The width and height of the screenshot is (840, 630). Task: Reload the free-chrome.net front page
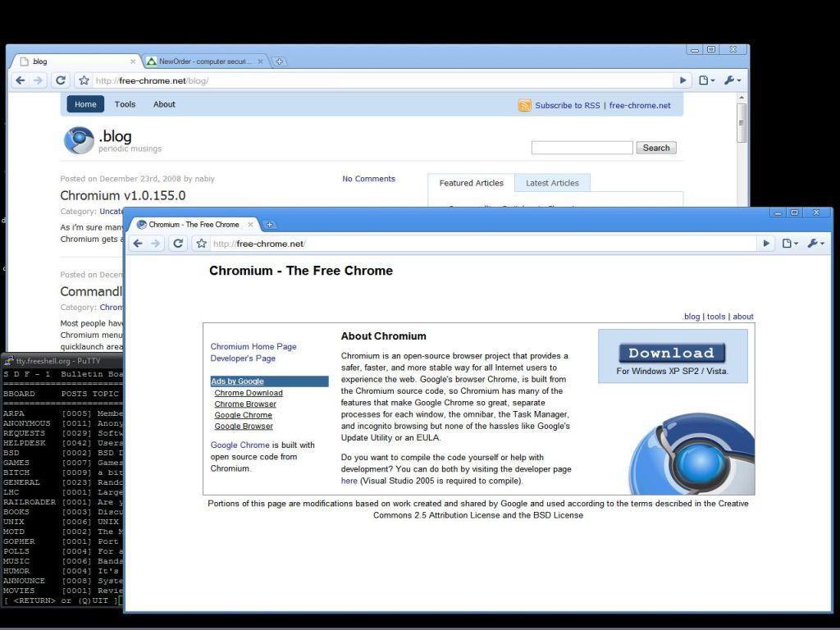pos(178,244)
